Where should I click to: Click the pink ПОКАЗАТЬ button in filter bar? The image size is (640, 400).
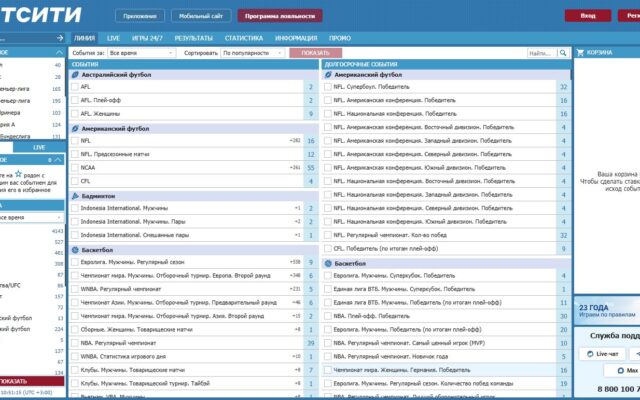(x=316, y=53)
